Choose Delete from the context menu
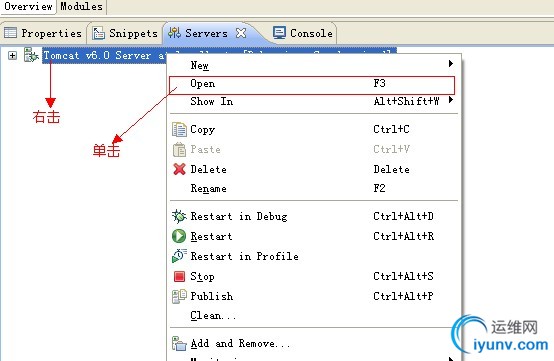 click(x=314, y=169)
